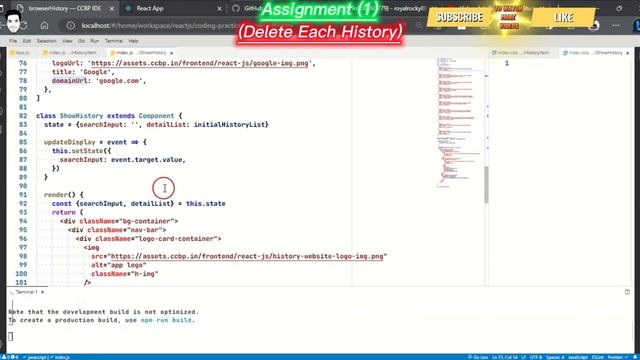Click the browser Home icon
640x360 pixels.
tap(44, 25)
